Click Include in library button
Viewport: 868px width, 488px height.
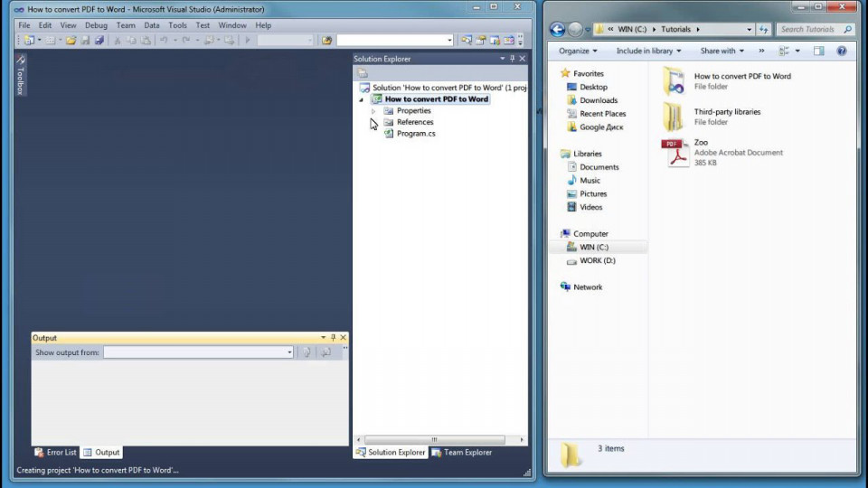(649, 51)
